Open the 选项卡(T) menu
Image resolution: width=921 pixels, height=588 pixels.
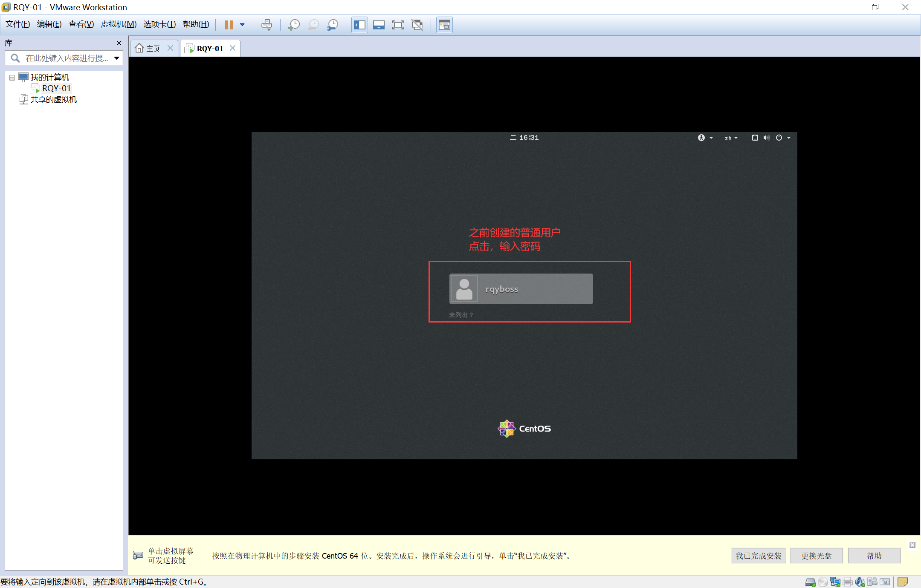159,24
